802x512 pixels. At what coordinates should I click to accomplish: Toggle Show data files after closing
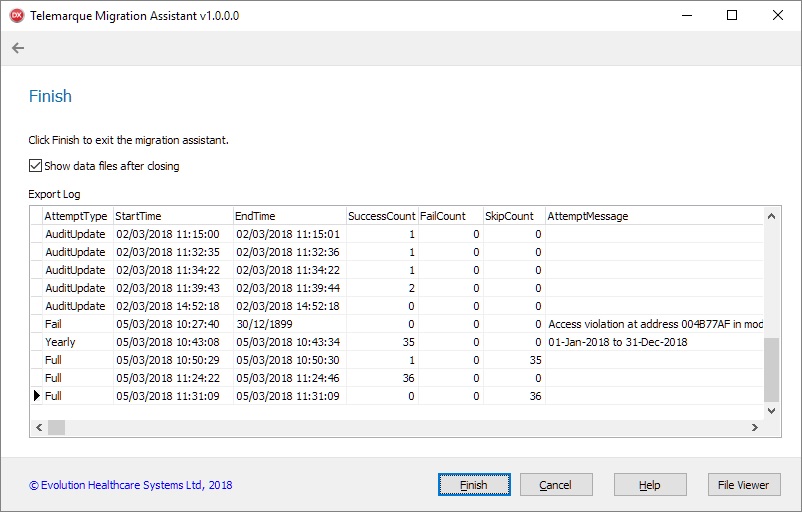click(x=36, y=166)
